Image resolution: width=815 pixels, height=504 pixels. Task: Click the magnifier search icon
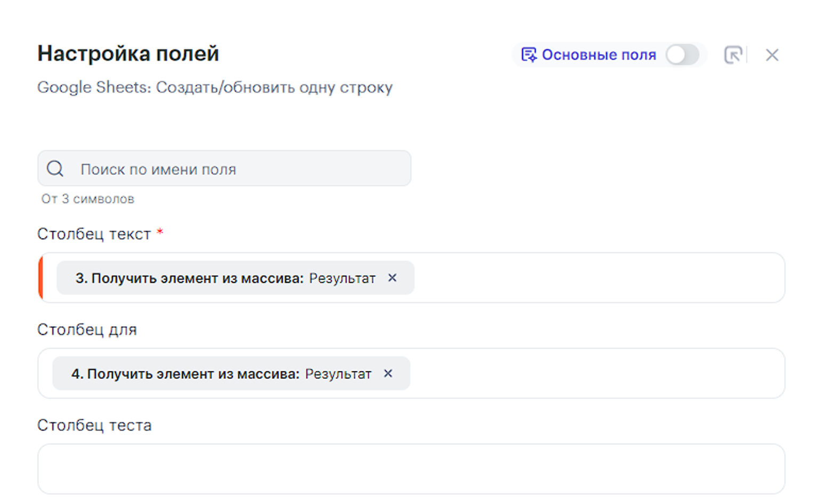pos(55,169)
